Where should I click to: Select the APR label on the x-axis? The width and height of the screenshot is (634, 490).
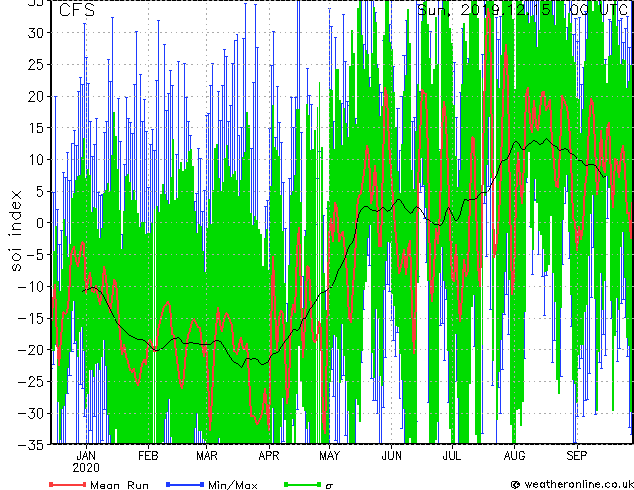[269, 455]
